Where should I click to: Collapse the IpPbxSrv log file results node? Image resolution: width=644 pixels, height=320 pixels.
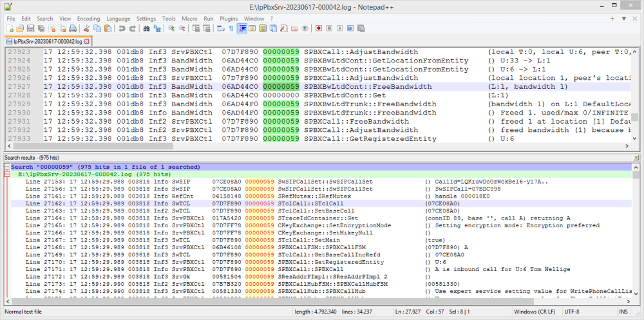(7, 174)
